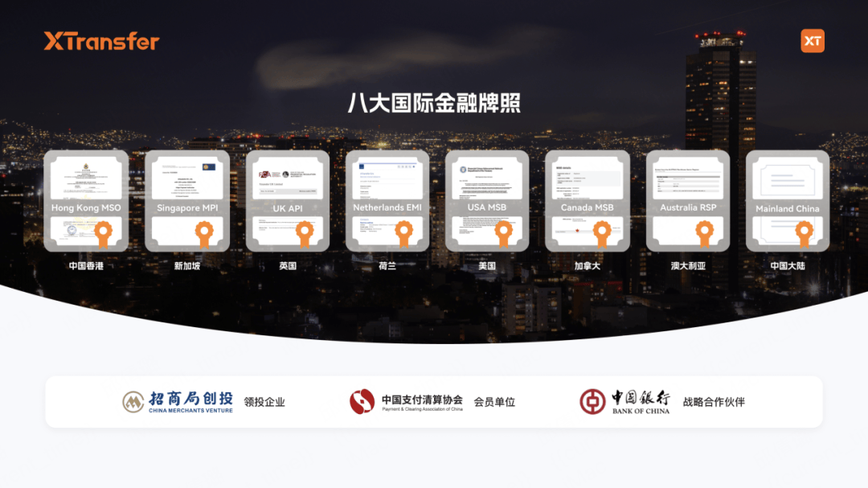
Task: Click the 中国支付清算协会 name text
Action: pyautogui.click(x=422, y=400)
